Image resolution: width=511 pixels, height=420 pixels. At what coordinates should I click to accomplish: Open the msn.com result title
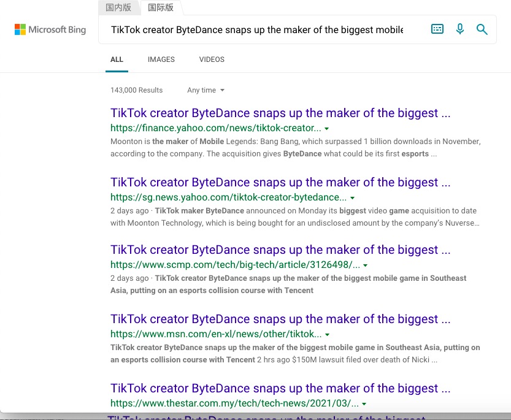(280, 319)
